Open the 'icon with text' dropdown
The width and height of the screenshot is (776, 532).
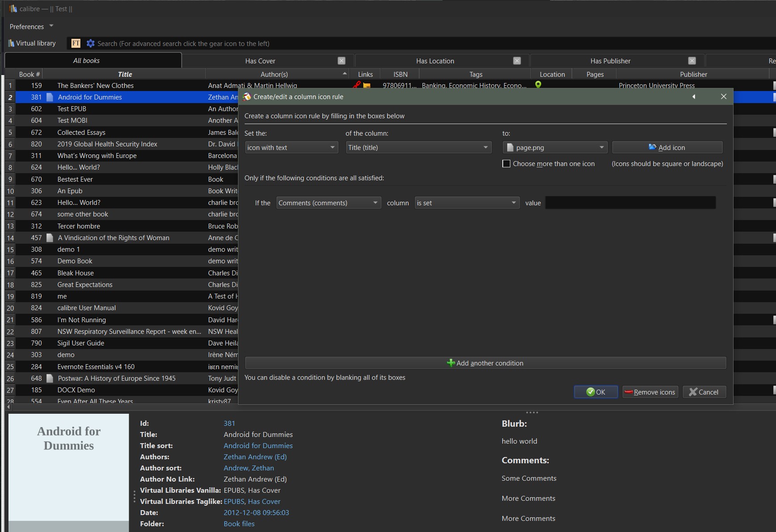coord(291,147)
